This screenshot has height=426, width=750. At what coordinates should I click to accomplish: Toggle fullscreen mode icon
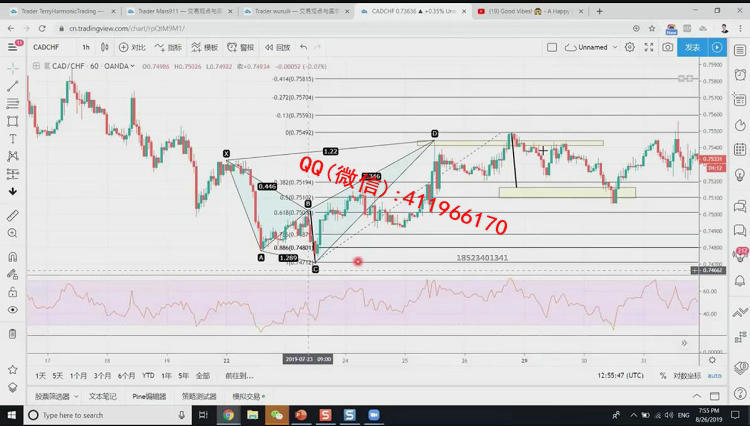pyautogui.click(x=649, y=47)
